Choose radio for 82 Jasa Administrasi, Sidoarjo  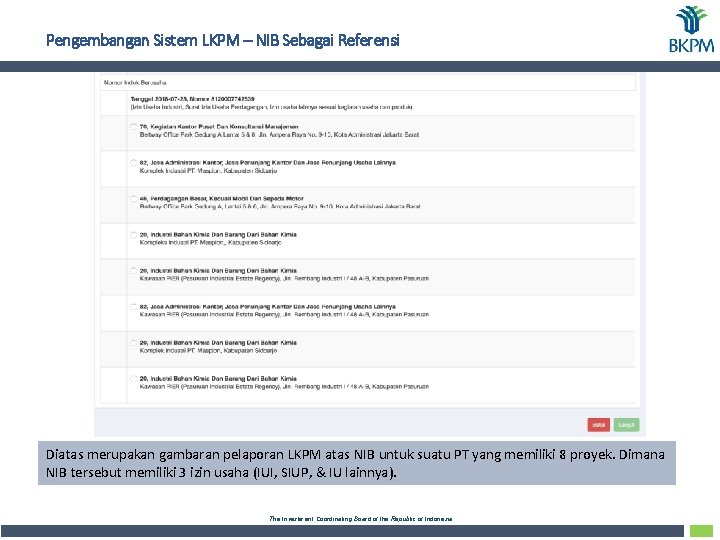click(133, 163)
